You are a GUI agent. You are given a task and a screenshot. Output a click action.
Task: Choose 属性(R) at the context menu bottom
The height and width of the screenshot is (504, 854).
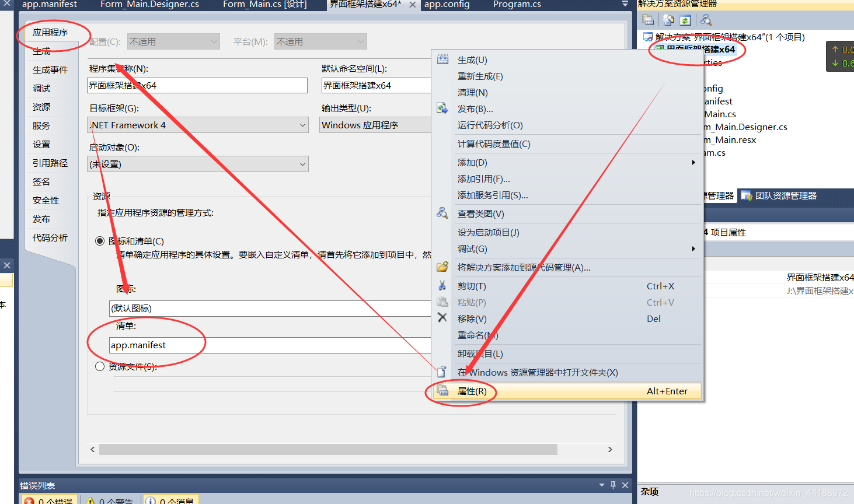click(x=566, y=391)
